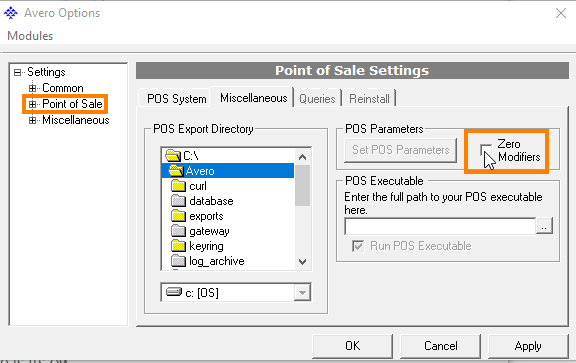Screen dimensions: 576x363
Task: Expand the Point of Sale node
Action: (32, 104)
